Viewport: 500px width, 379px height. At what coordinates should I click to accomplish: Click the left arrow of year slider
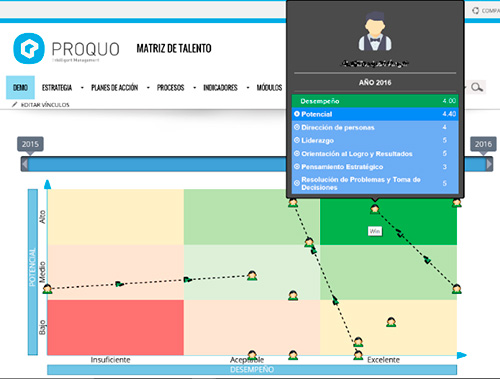coord(24,164)
